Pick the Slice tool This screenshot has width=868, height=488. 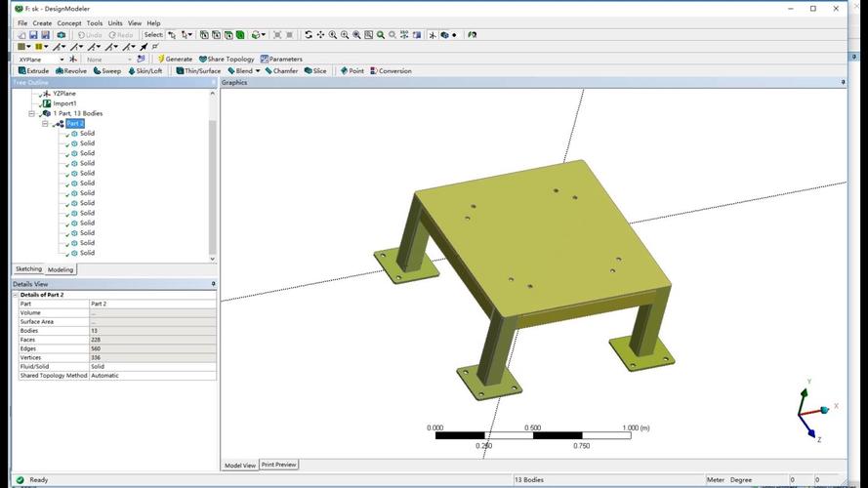315,71
